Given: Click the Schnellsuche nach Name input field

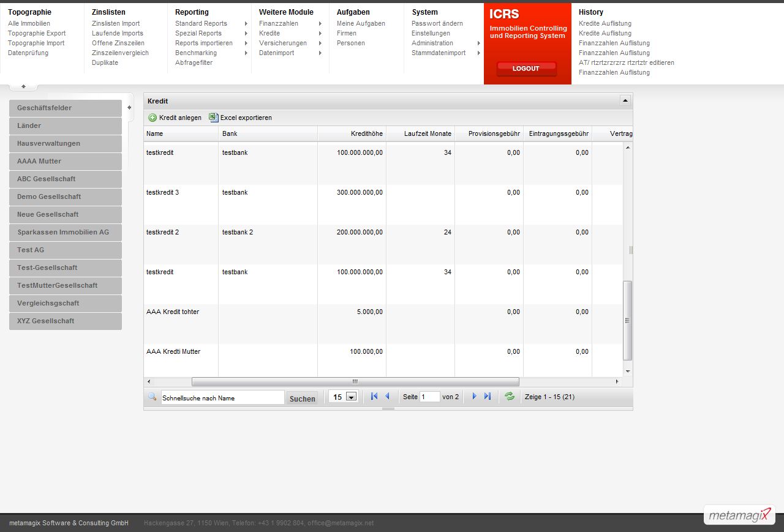Looking at the screenshot, I should 223,397.
